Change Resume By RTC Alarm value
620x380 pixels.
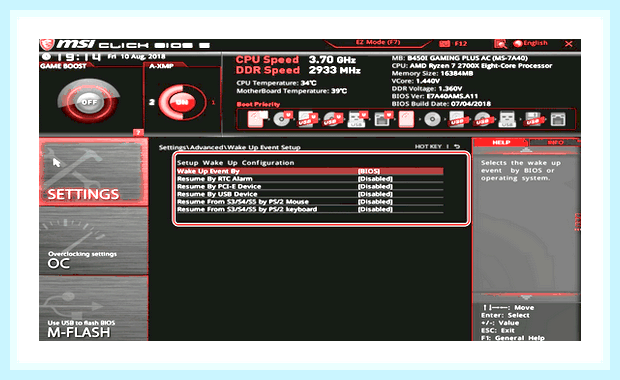coord(375,179)
